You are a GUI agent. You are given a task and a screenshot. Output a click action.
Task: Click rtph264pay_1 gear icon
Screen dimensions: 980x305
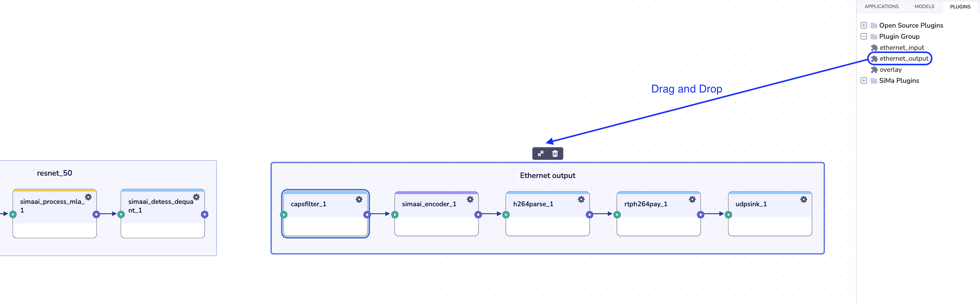pos(692,199)
